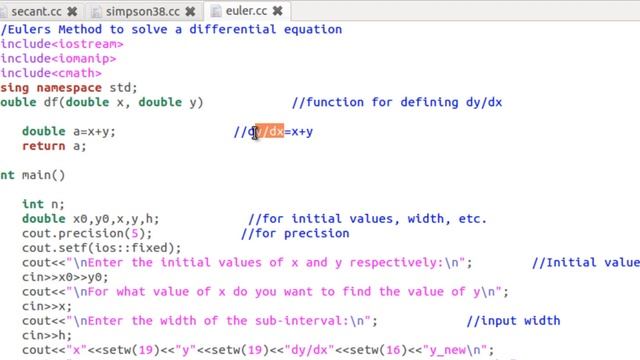
Task: Click the '//function for defining dy/dx' comment
Action: [x=397, y=102]
